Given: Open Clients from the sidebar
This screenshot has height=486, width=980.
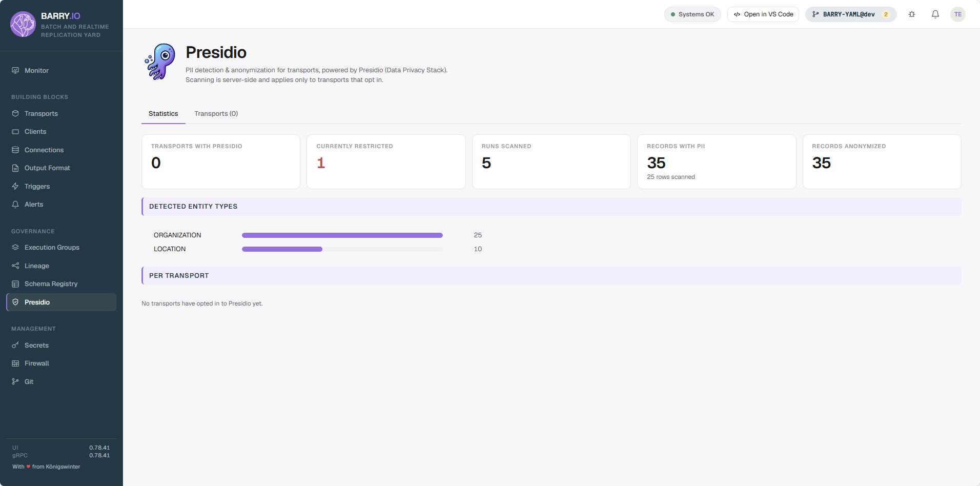Looking at the screenshot, I should point(62,132).
